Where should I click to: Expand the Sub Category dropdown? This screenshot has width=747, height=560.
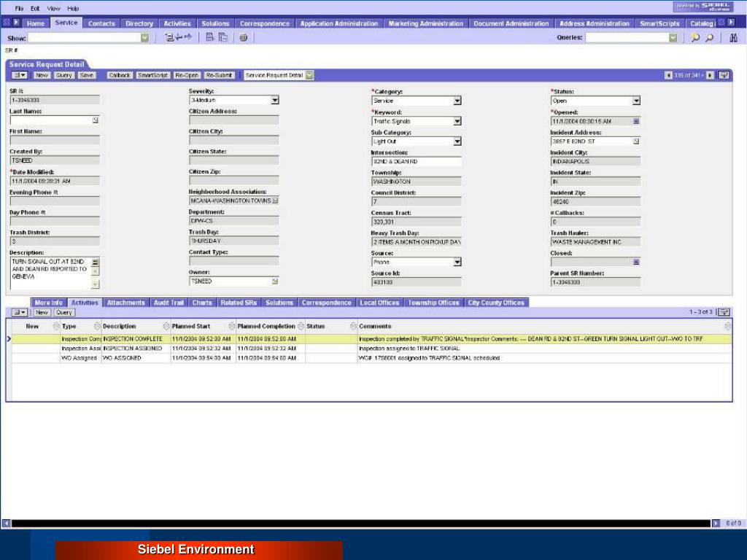pos(457,141)
